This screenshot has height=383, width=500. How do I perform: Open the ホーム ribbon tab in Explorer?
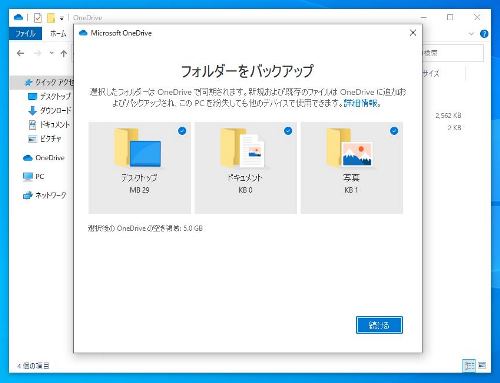pos(58,33)
